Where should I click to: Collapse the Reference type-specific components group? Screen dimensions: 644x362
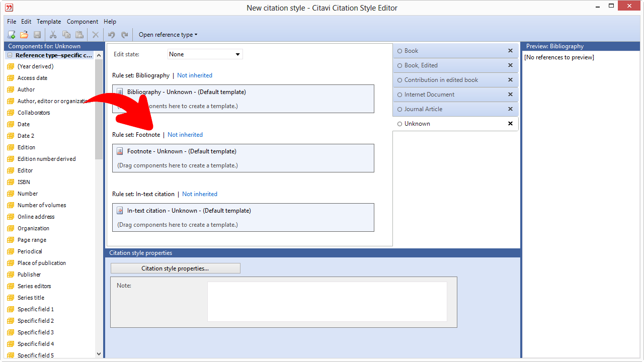(10, 55)
